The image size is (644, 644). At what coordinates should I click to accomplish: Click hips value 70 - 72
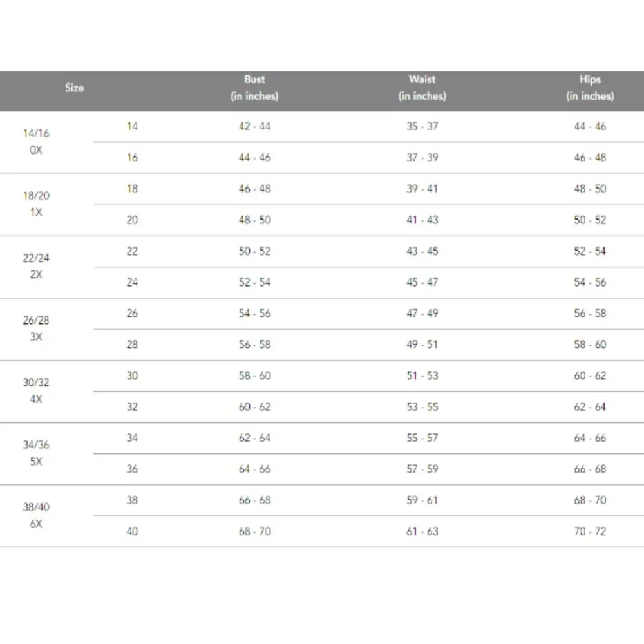(590, 531)
